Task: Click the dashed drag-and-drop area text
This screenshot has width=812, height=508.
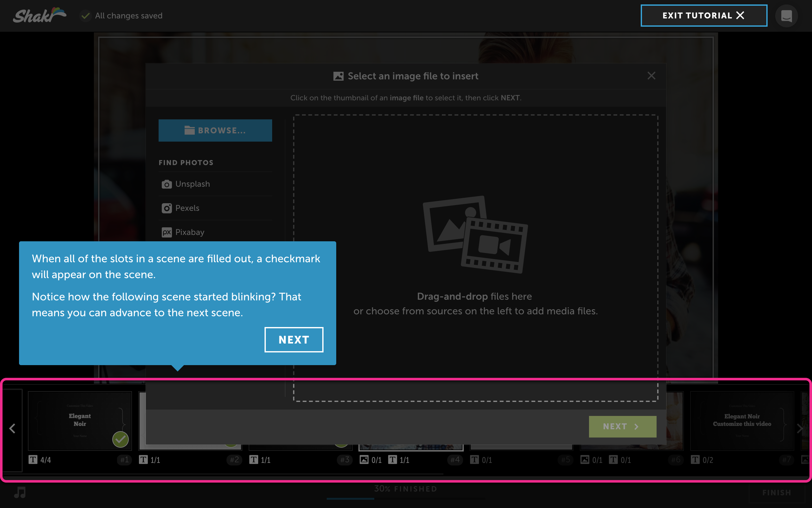Action: [475, 304]
